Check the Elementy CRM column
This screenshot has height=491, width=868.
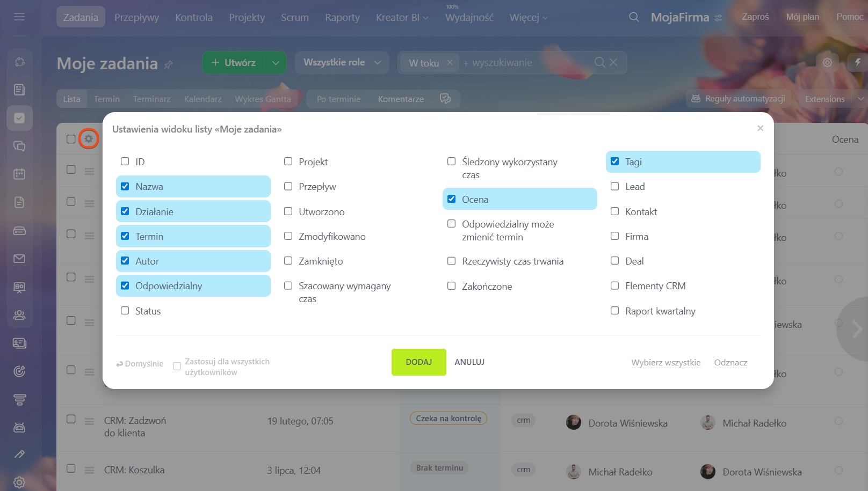point(615,286)
